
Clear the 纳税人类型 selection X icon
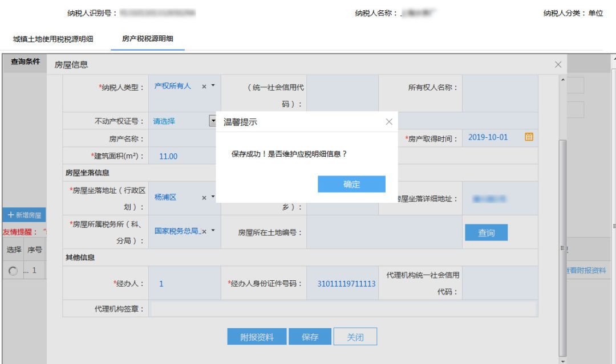pyautogui.click(x=204, y=87)
